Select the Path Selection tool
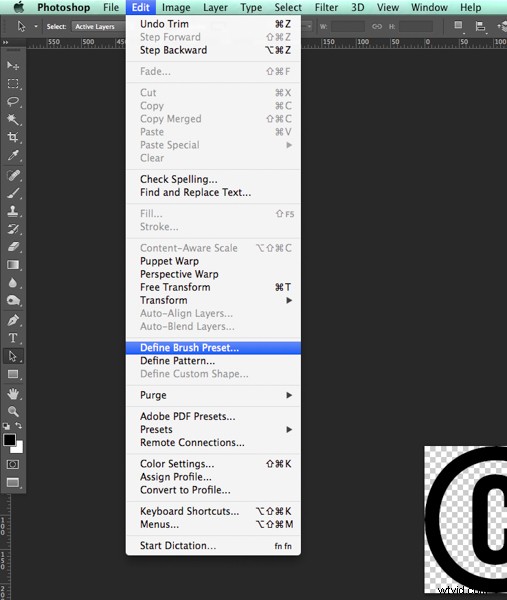 click(x=13, y=356)
